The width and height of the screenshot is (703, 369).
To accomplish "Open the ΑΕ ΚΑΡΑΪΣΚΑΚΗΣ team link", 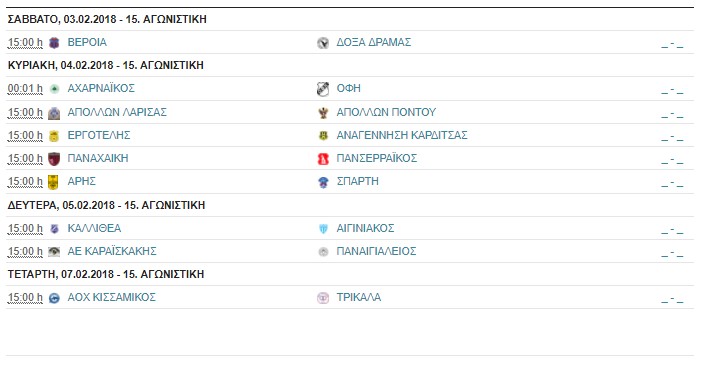I will [112, 251].
